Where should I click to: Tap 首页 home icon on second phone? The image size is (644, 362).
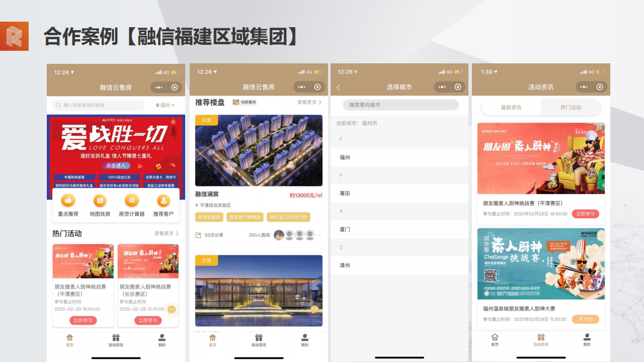click(212, 338)
